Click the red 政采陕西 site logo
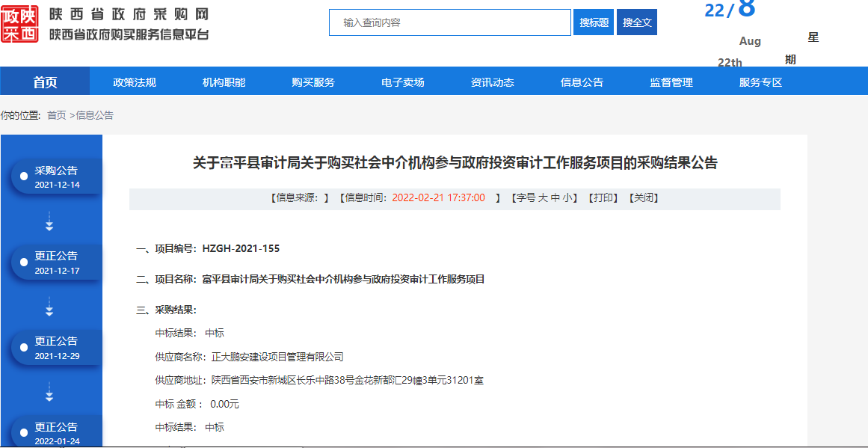 click(x=20, y=23)
